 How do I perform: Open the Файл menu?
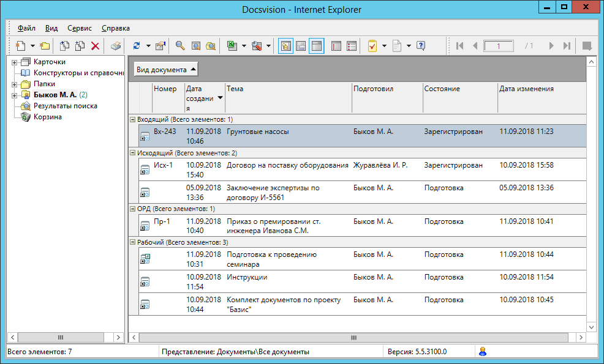tap(26, 28)
